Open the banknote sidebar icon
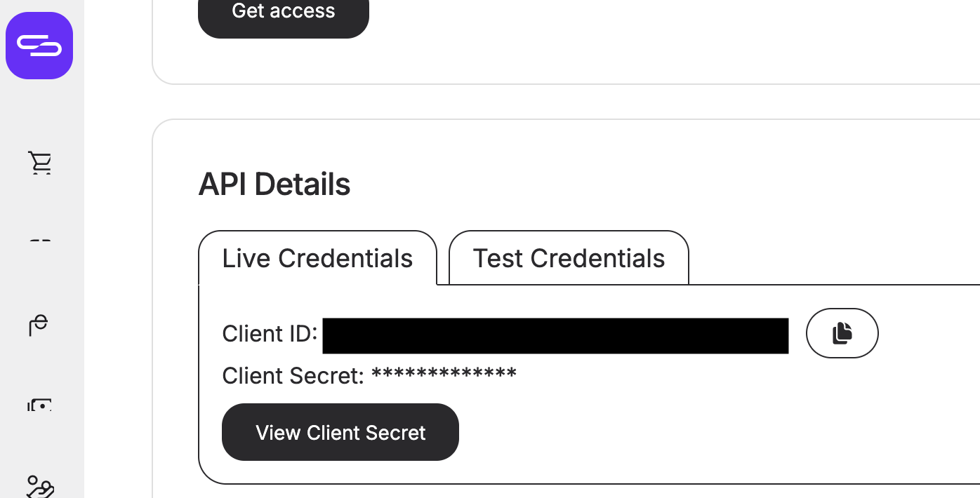Viewport: 980px width, 498px height. pos(40,405)
